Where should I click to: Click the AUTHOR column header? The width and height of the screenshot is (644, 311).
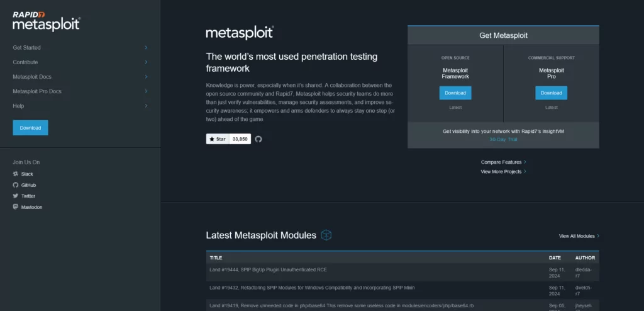coord(585,258)
